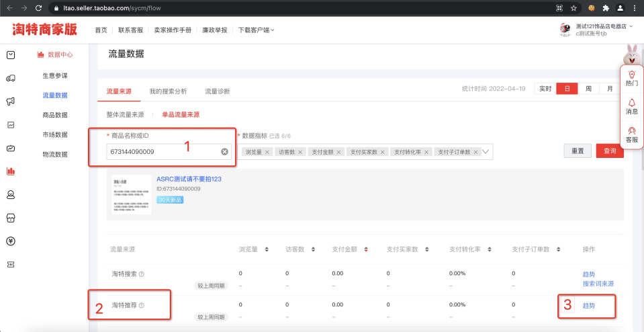The width and height of the screenshot is (644, 332).
Task: Open the 下载客户端 dropdown menu
Action: click(x=257, y=30)
